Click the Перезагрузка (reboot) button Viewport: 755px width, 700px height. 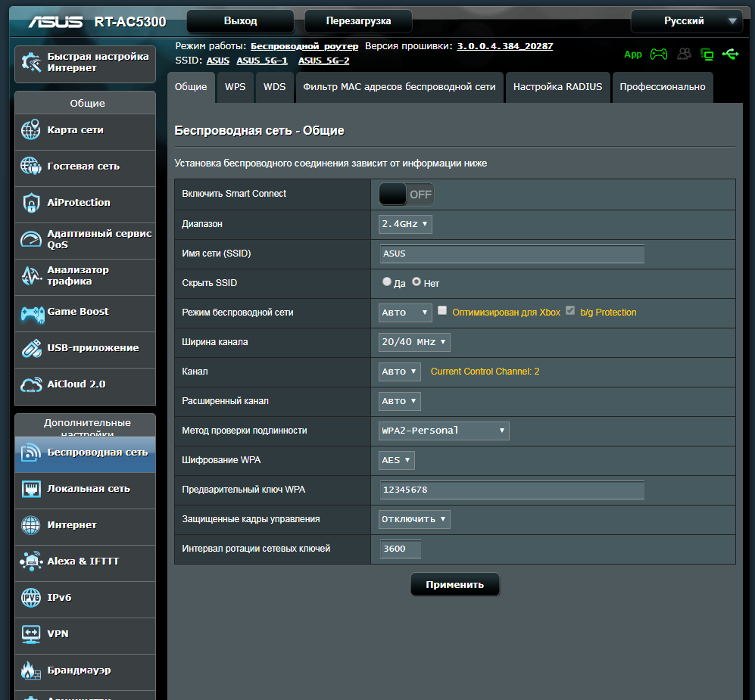click(x=358, y=21)
